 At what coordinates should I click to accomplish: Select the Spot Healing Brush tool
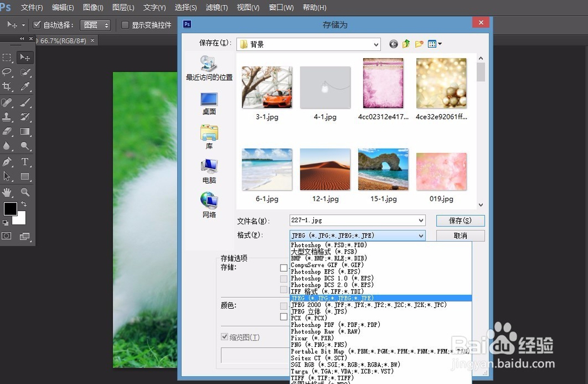(x=6, y=102)
